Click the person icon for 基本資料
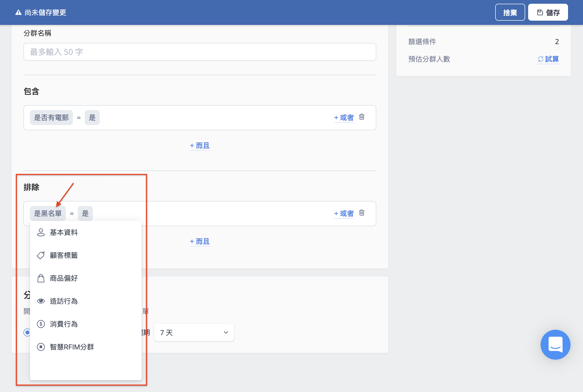This screenshot has height=392, width=583. coord(41,232)
